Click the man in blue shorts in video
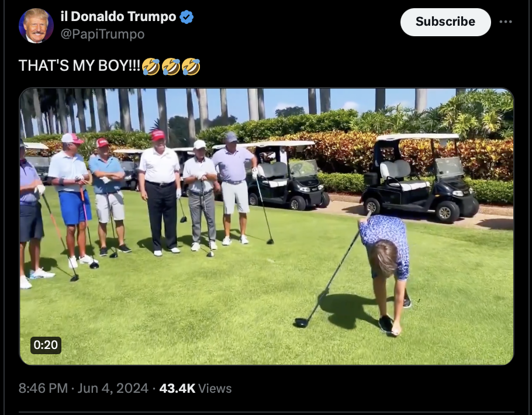Viewport: 532px width, 415px height. 72,199
